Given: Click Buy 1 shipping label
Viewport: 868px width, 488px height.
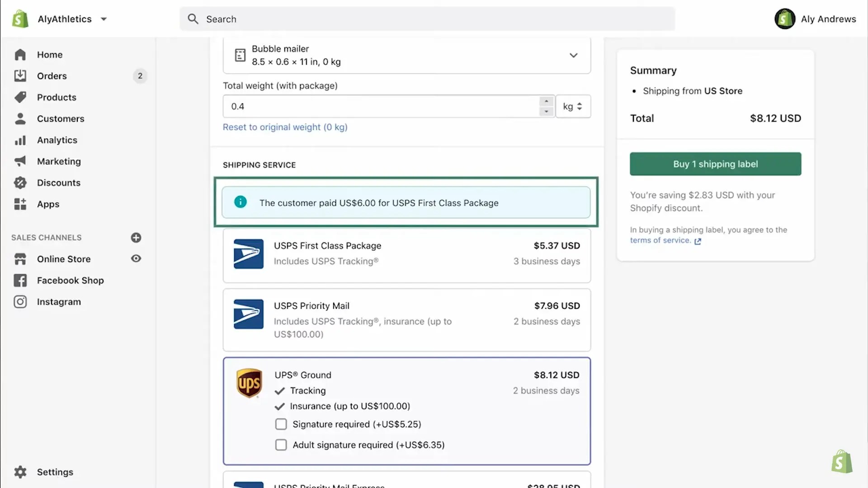Looking at the screenshot, I should [715, 164].
